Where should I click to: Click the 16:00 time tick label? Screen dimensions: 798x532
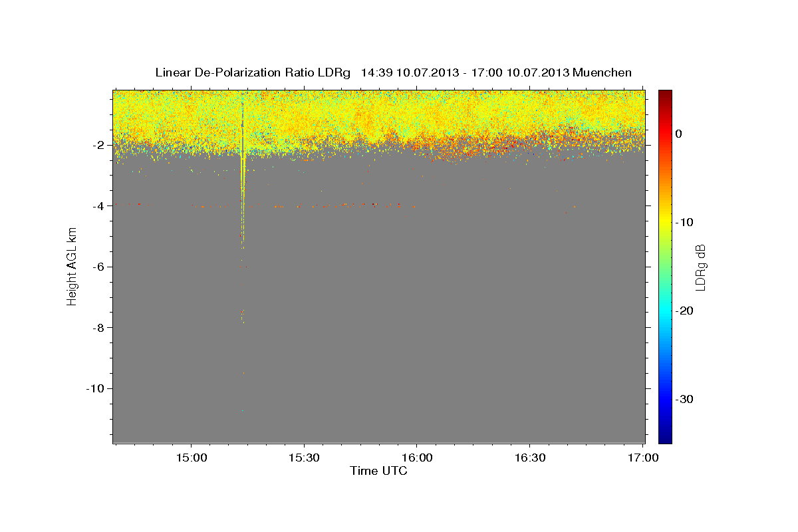pos(416,458)
